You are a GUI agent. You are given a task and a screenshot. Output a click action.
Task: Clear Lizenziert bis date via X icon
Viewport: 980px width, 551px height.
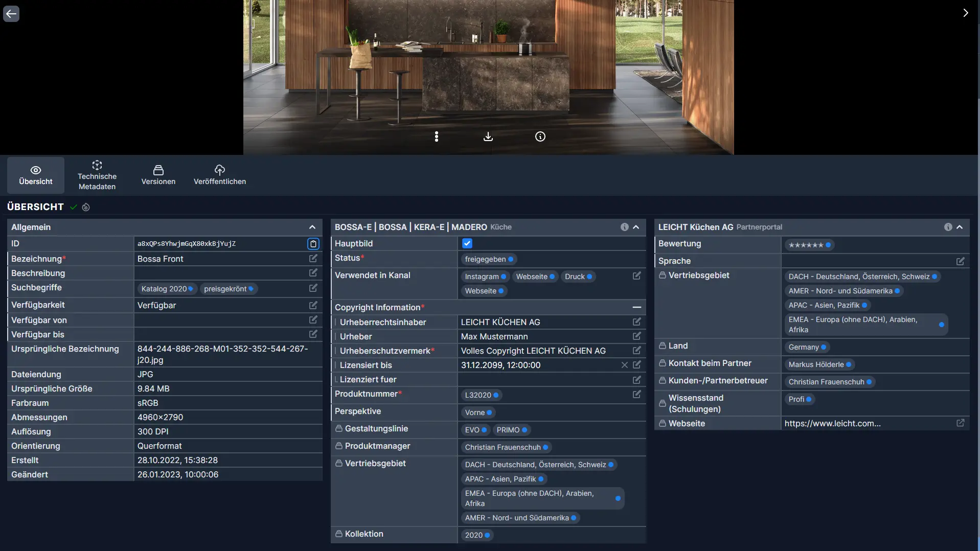point(624,365)
